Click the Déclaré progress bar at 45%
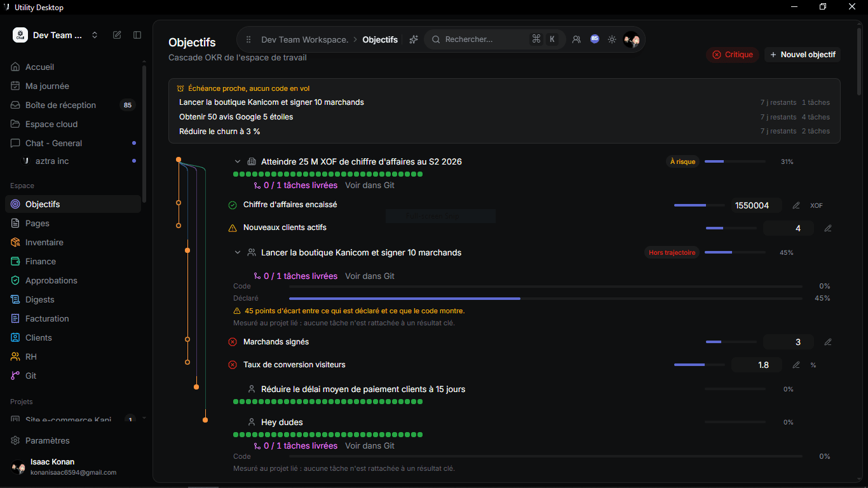This screenshot has height=488, width=868. coord(546,298)
